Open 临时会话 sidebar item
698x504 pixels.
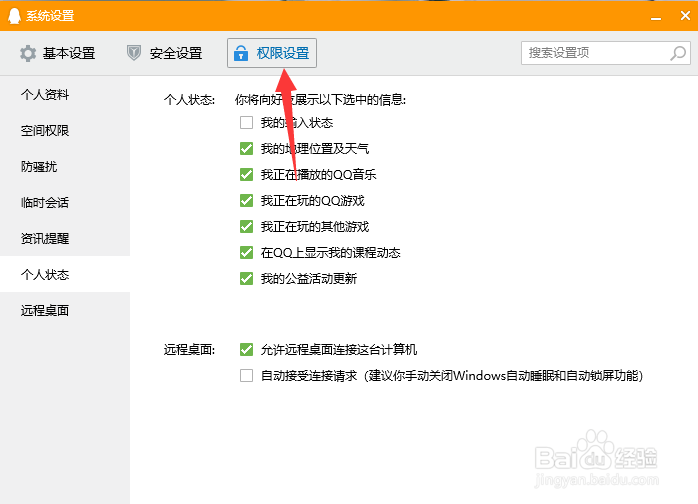pos(65,203)
